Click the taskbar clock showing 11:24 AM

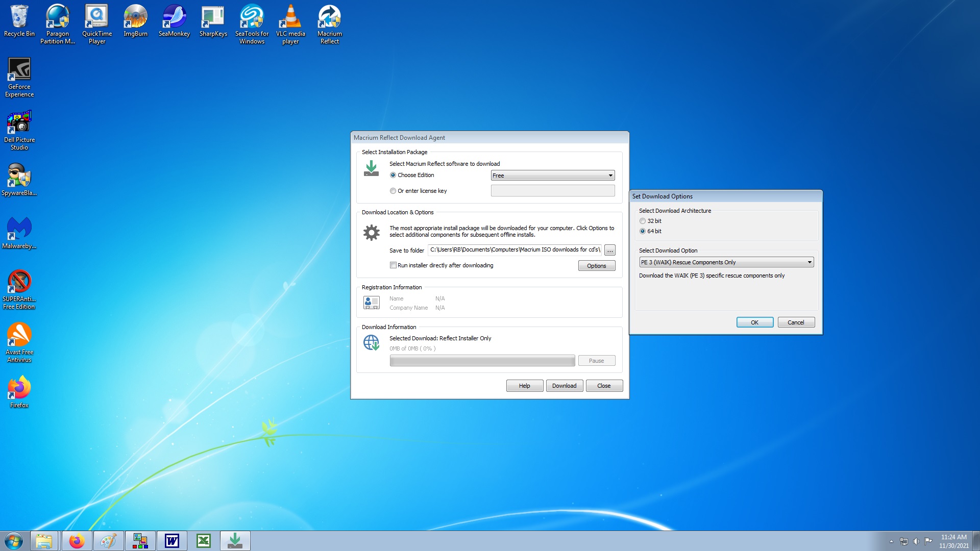953,541
